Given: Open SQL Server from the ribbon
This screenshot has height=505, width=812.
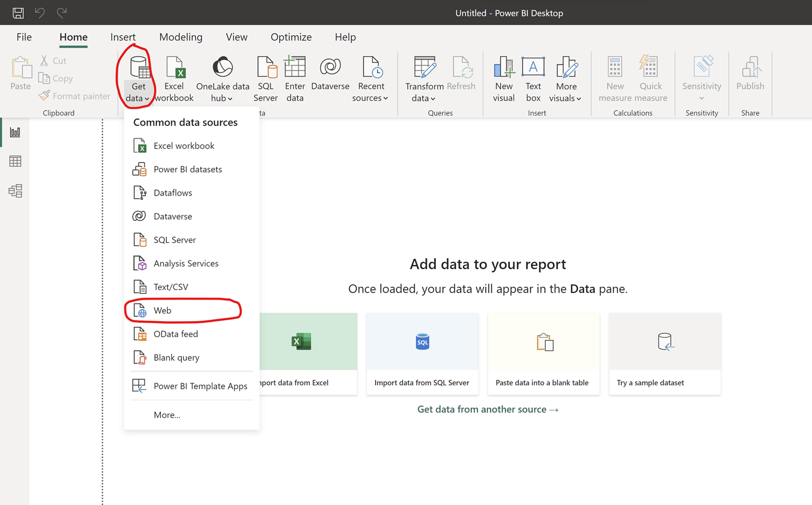Looking at the screenshot, I should [x=266, y=79].
